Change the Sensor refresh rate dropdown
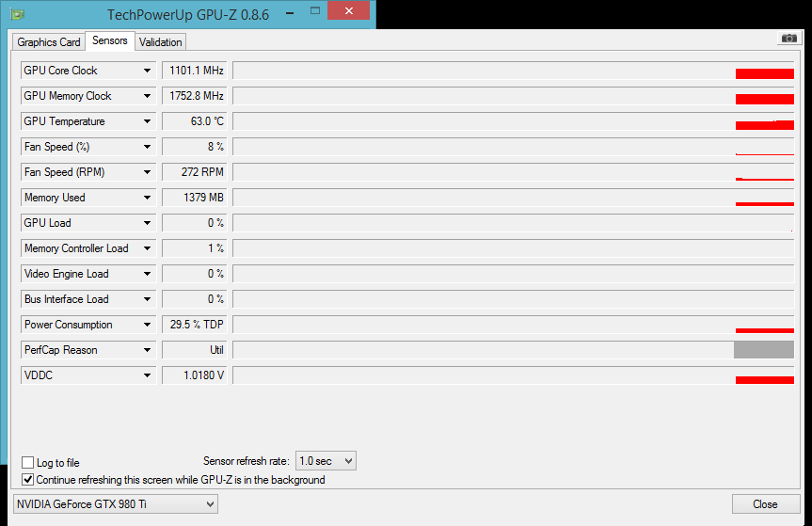Viewport: 812px width, 526px height. 326,461
